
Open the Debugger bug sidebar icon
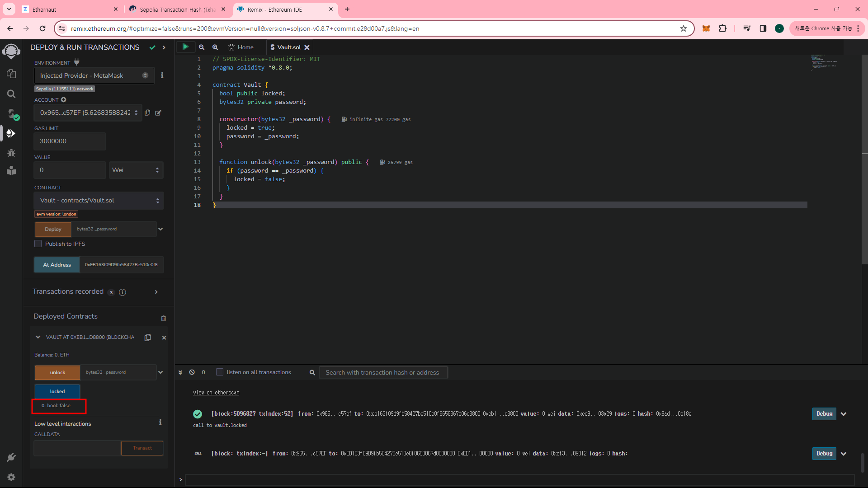click(x=11, y=153)
